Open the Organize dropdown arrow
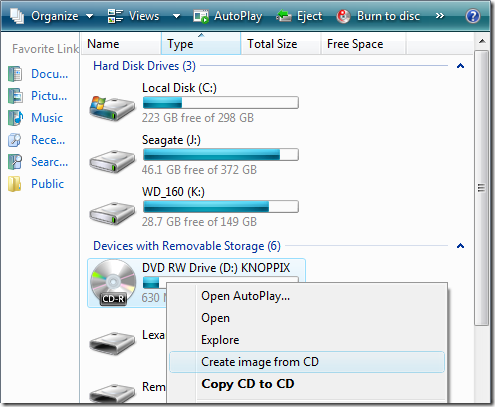Image resolution: width=495 pixels, height=407 pixels. (89, 16)
